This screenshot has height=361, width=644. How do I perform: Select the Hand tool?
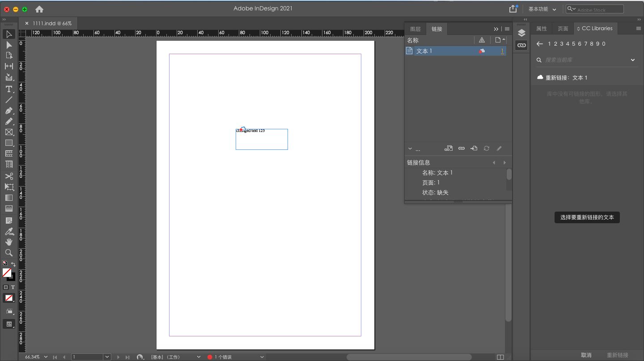click(x=8, y=242)
